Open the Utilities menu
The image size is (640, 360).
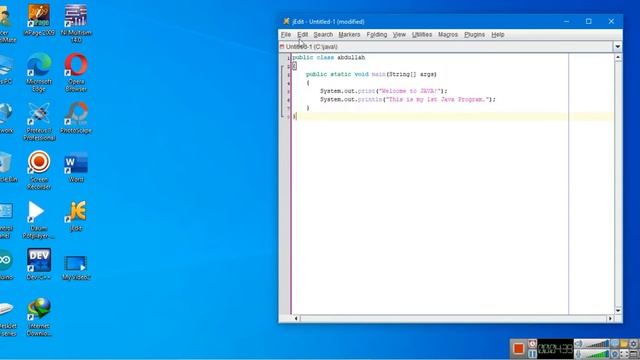422,35
